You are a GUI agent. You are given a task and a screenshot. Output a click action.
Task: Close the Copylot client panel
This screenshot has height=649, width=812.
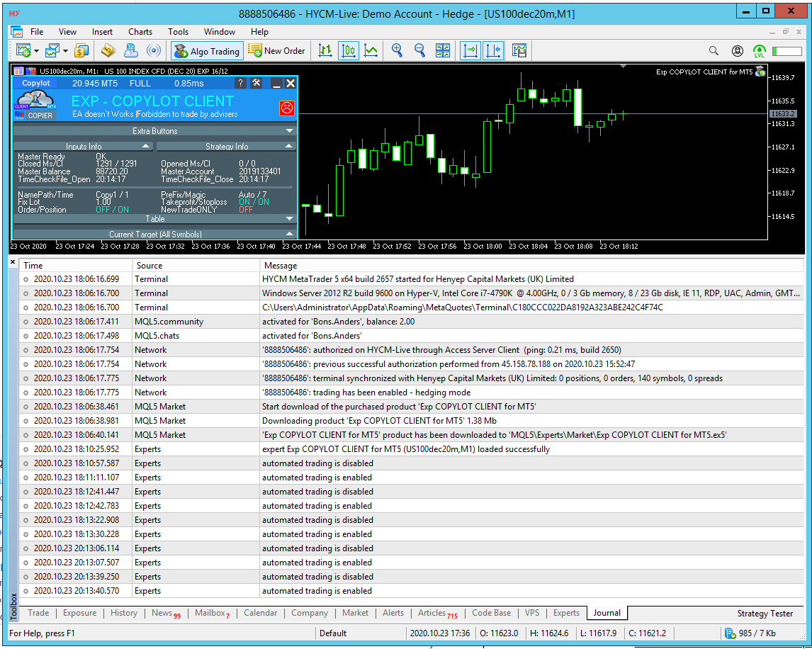click(291, 84)
